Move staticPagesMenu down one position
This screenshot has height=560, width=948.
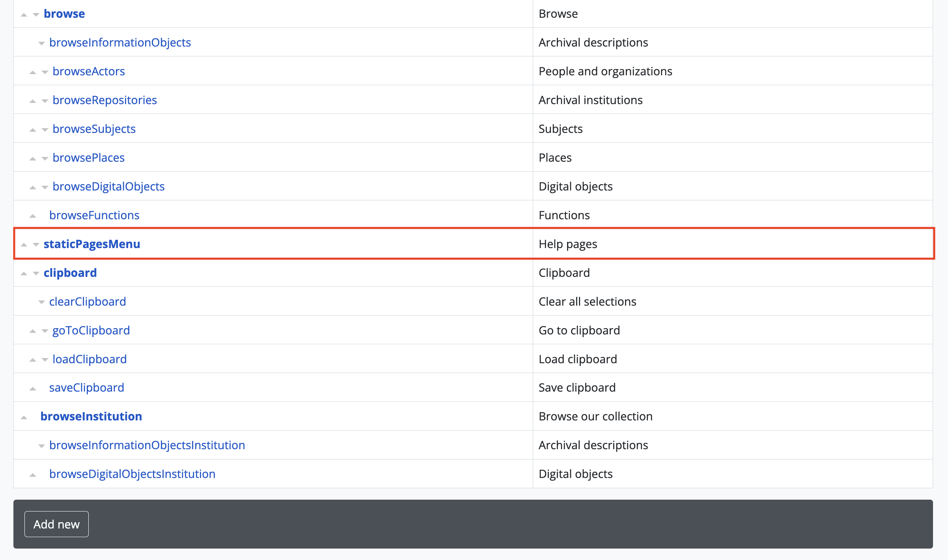point(36,245)
